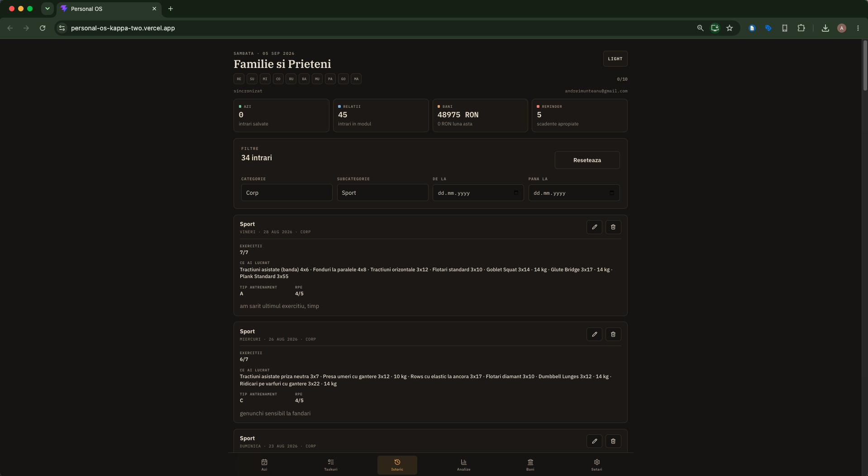
Task: Open Chrome downloads
Action: (825, 28)
